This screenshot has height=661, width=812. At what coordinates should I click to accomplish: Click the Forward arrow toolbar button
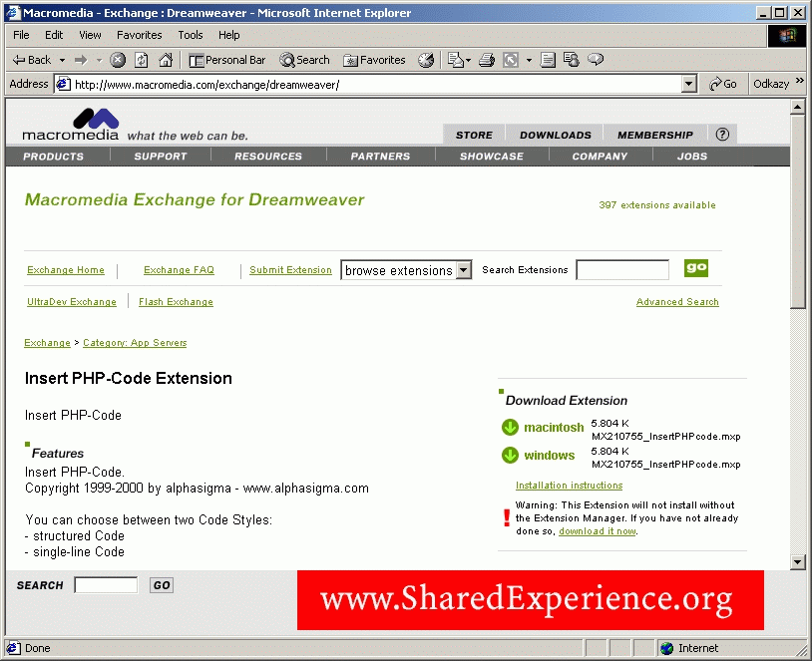[81, 60]
